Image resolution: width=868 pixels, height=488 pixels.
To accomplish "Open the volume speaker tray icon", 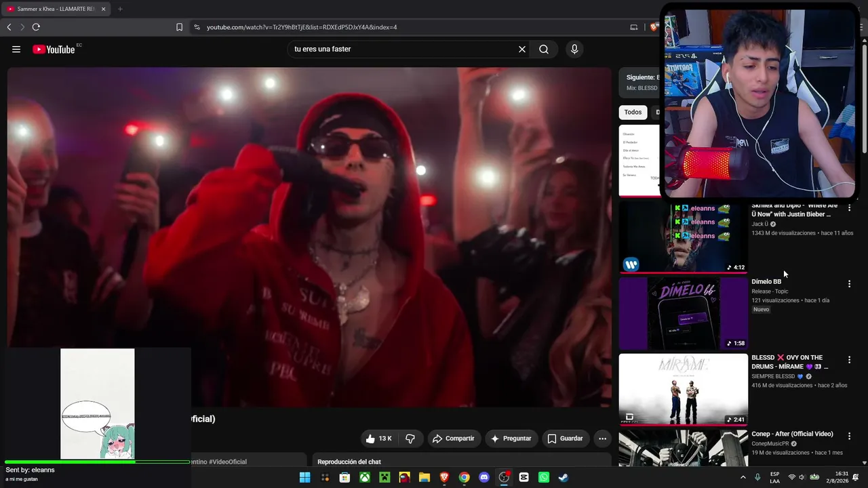I will (x=802, y=477).
